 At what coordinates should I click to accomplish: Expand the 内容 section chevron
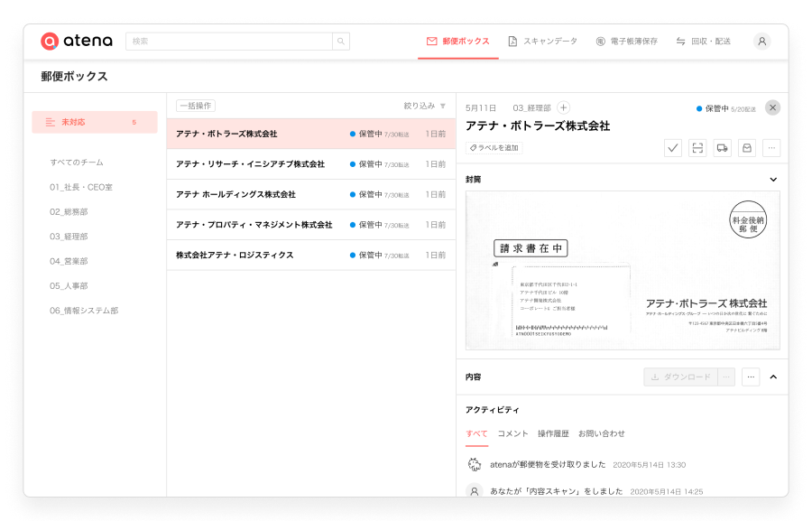pyautogui.click(x=773, y=377)
